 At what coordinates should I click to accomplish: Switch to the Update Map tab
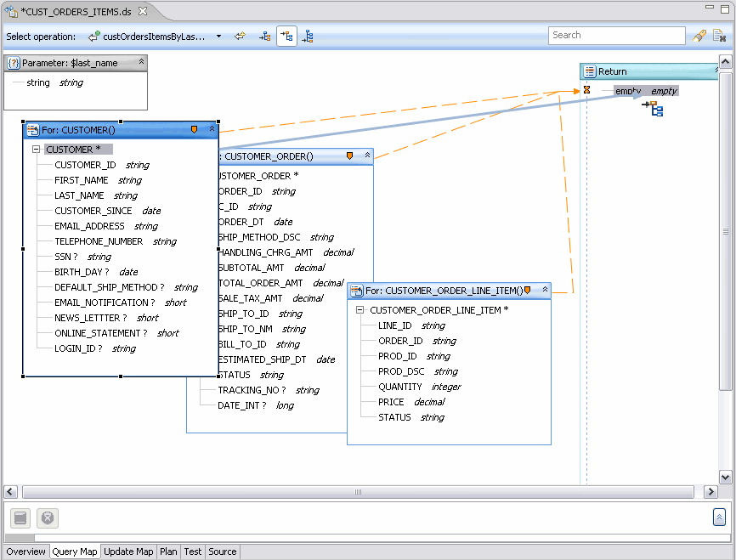click(x=128, y=552)
